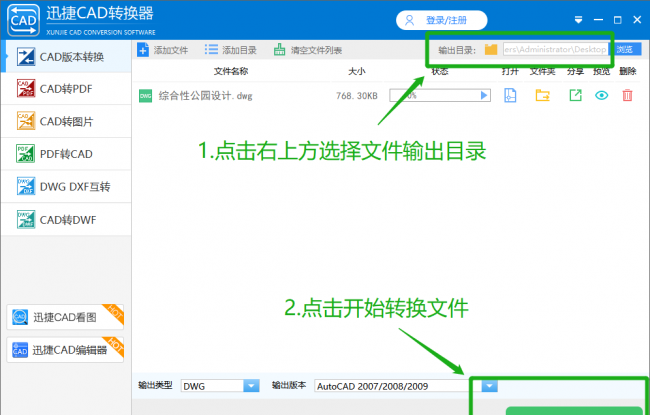Start conversion via progress bar play arrow

click(x=484, y=95)
